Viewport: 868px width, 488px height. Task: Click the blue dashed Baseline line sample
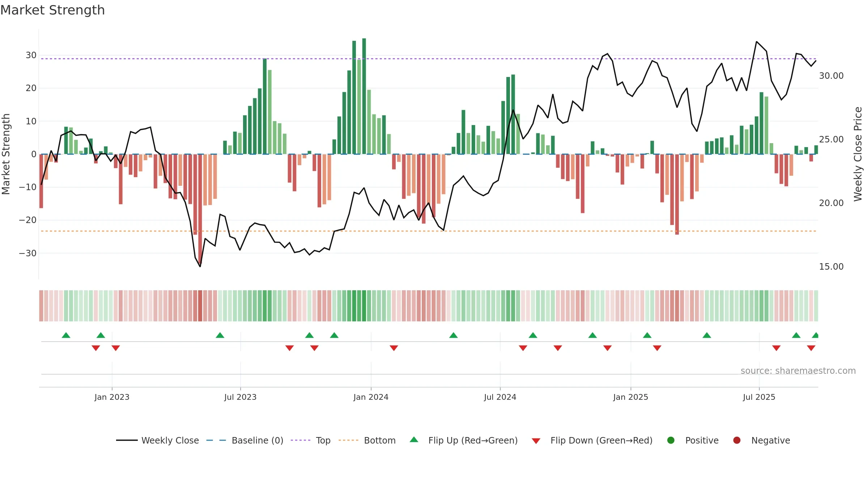pos(216,440)
